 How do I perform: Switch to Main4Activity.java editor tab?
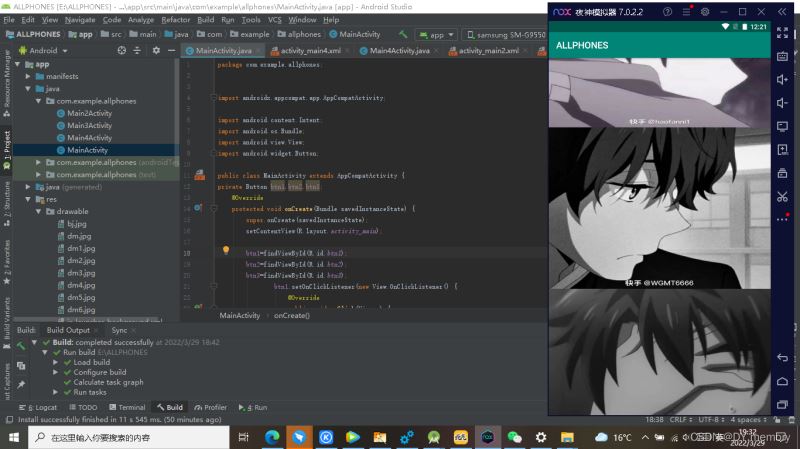(x=399, y=51)
